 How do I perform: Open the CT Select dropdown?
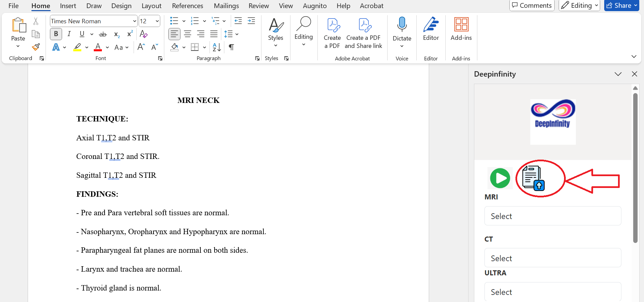point(553,258)
